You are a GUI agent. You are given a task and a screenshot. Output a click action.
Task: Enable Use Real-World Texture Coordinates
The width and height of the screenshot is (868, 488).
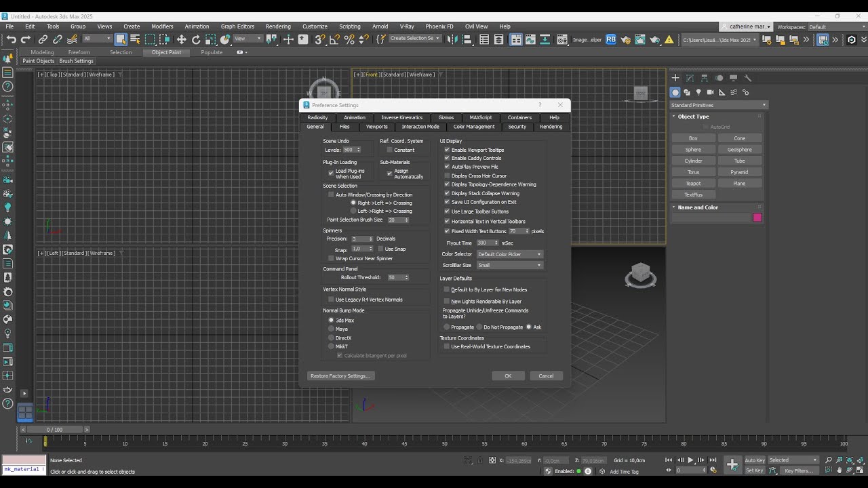coord(446,346)
